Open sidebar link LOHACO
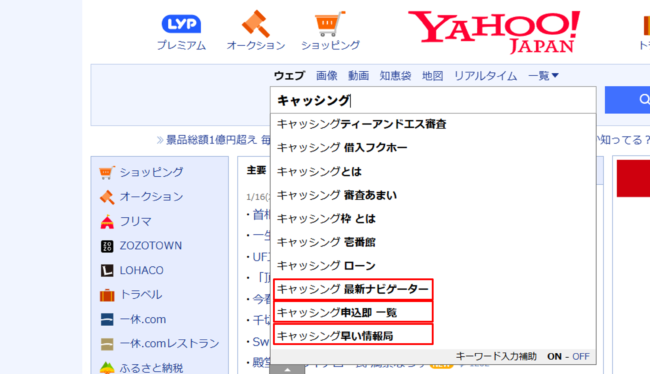This screenshot has width=650, height=374. (x=142, y=270)
